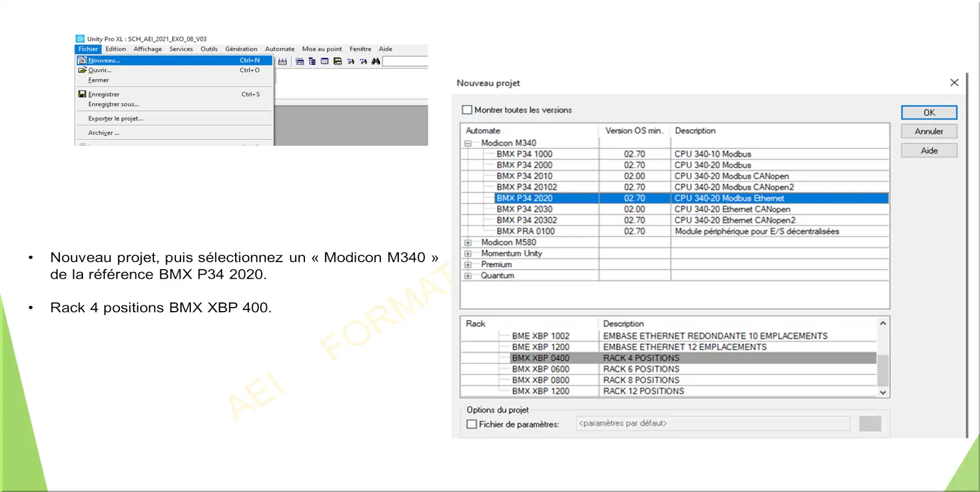
Task: Click the browse button beside the parameters field
Action: (870, 424)
